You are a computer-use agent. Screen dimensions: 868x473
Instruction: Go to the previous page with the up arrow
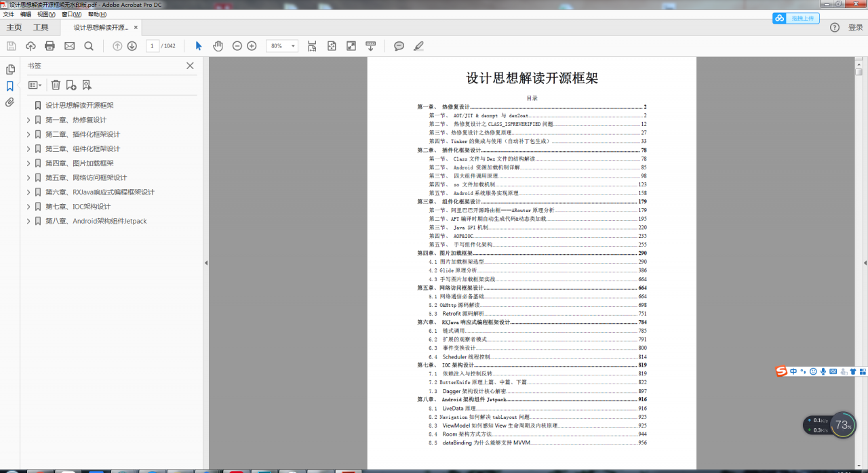click(117, 46)
